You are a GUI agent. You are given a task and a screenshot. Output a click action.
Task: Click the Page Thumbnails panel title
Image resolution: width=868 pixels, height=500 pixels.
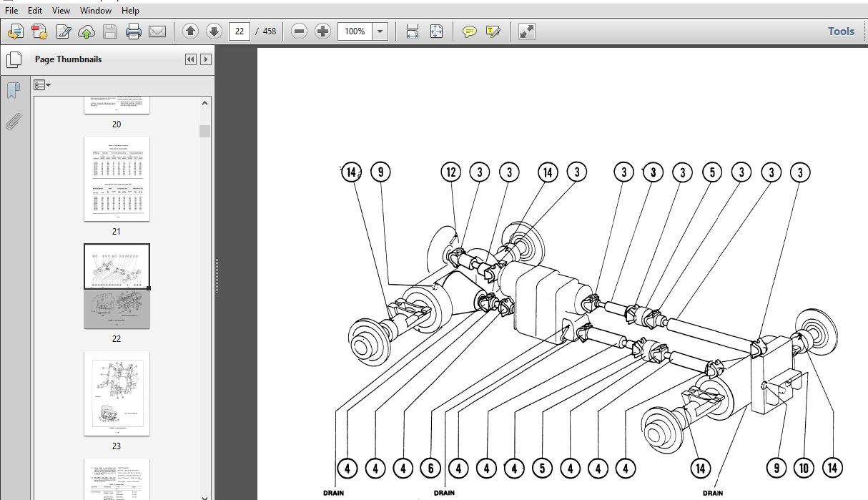[68, 59]
